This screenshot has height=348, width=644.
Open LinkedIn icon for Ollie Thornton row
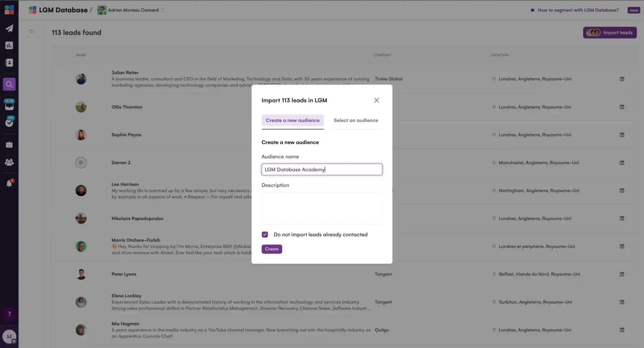pos(622,107)
